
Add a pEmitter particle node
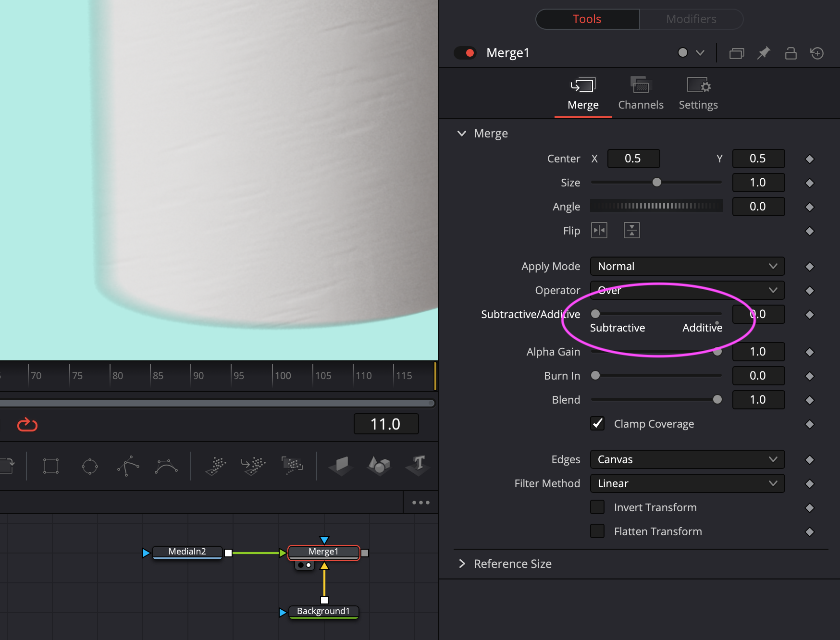(216, 466)
